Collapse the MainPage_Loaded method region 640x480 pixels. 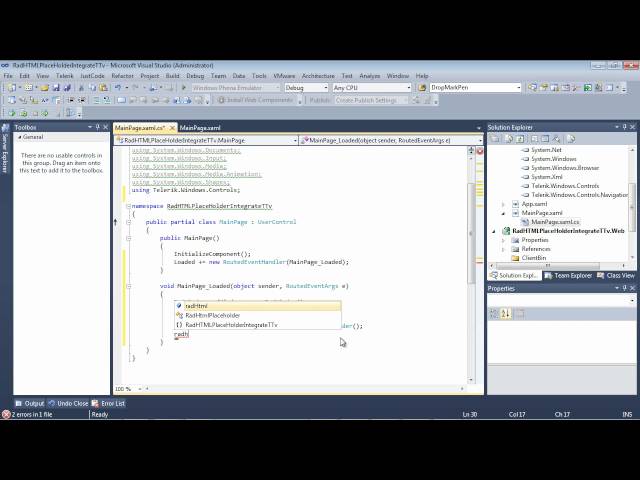128,286
